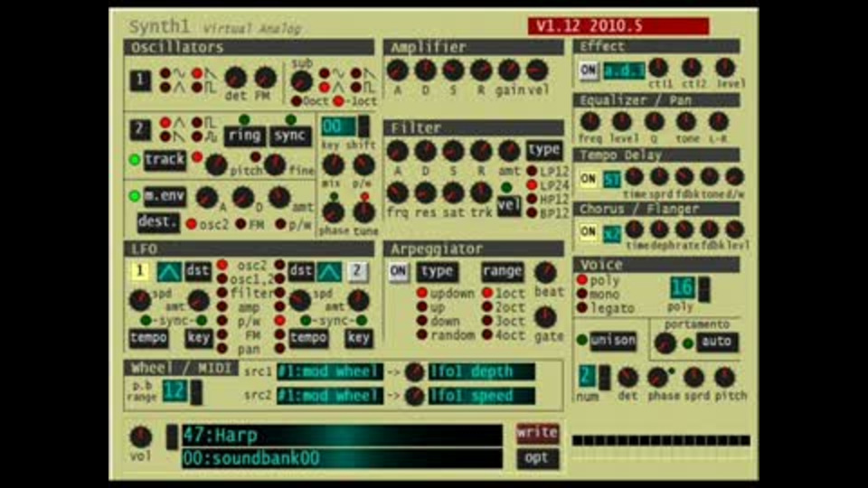Toggle the Arpeggiator ON switch
Image resolution: width=868 pixels, height=488 pixels.
pyautogui.click(x=398, y=272)
